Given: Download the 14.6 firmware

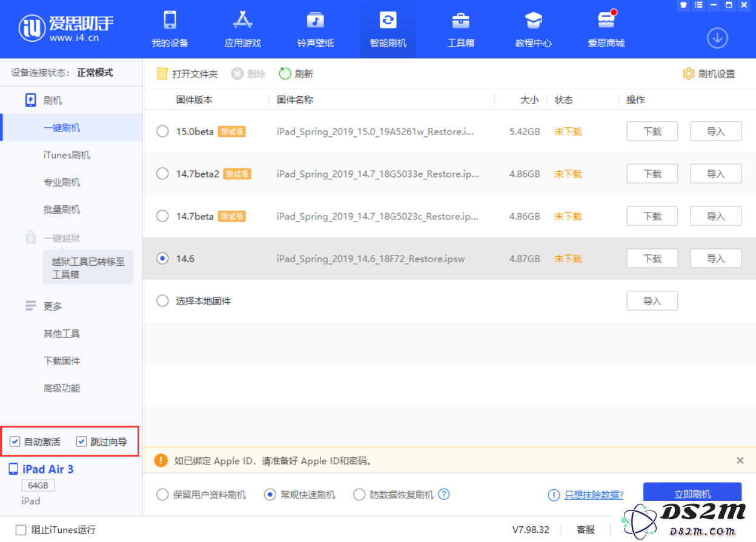Looking at the screenshot, I should click(x=652, y=259).
